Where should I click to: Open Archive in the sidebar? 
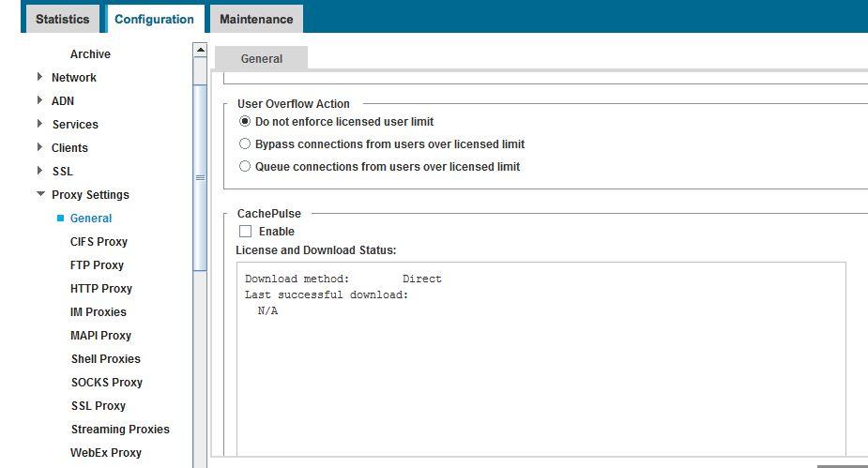(90, 54)
